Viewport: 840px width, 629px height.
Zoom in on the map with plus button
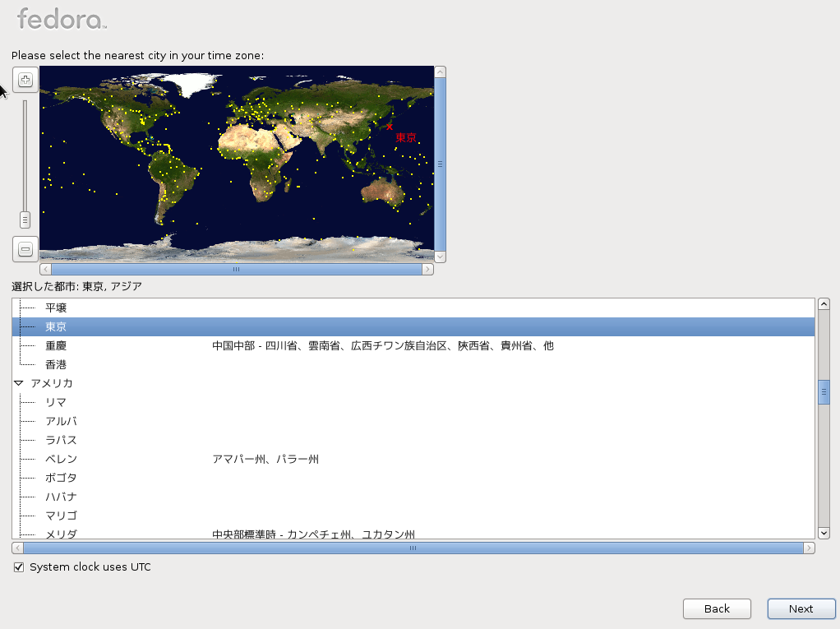tap(25, 80)
